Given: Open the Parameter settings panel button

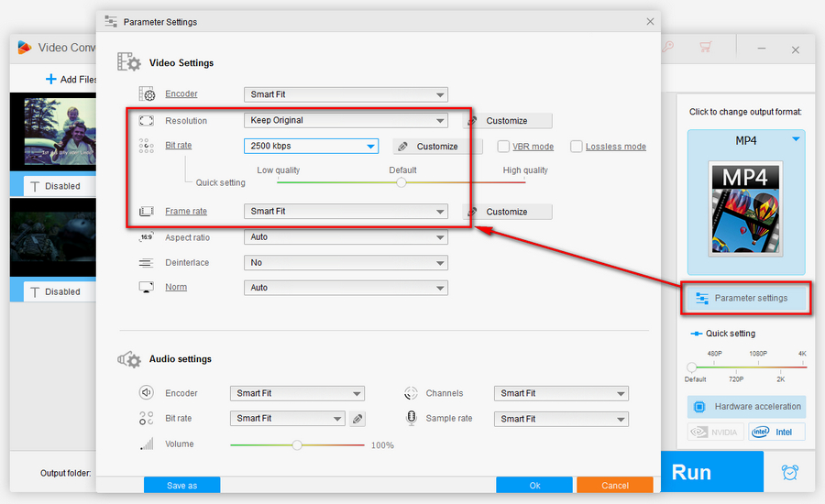Looking at the screenshot, I should coord(746,298).
